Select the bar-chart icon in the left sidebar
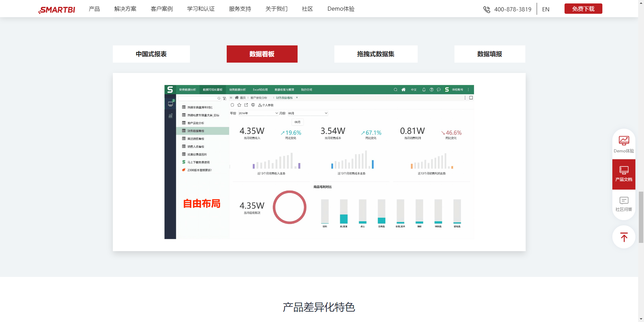 (170, 116)
